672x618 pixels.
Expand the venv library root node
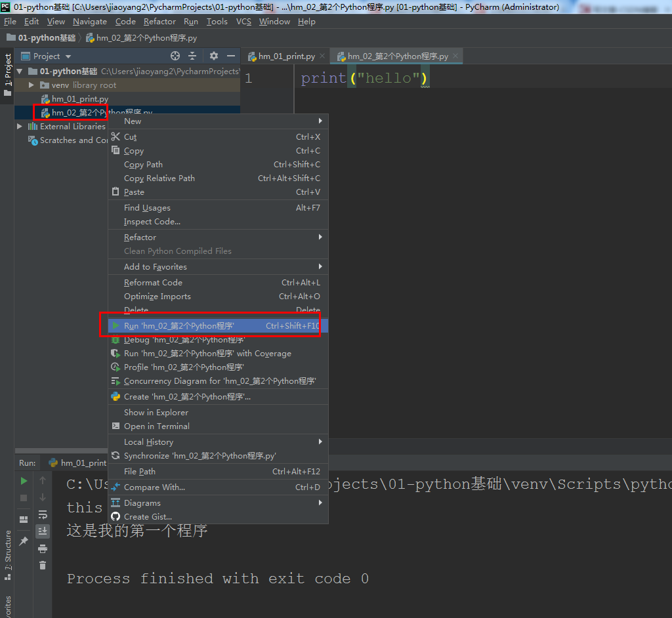pyautogui.click(x=30, y=85)
